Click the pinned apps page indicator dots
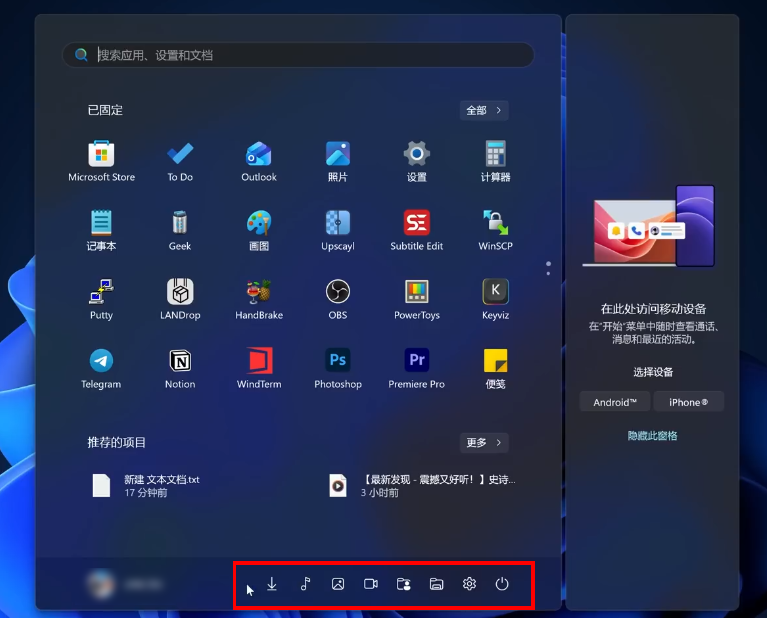The height and width of the screenshot is (618, 767). click(548, 268)
